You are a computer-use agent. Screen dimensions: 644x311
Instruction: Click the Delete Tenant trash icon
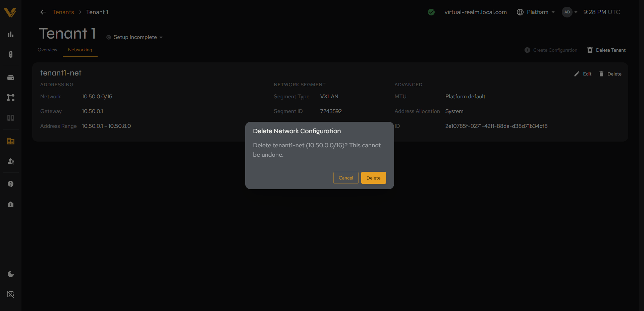[x=590, y=50]
